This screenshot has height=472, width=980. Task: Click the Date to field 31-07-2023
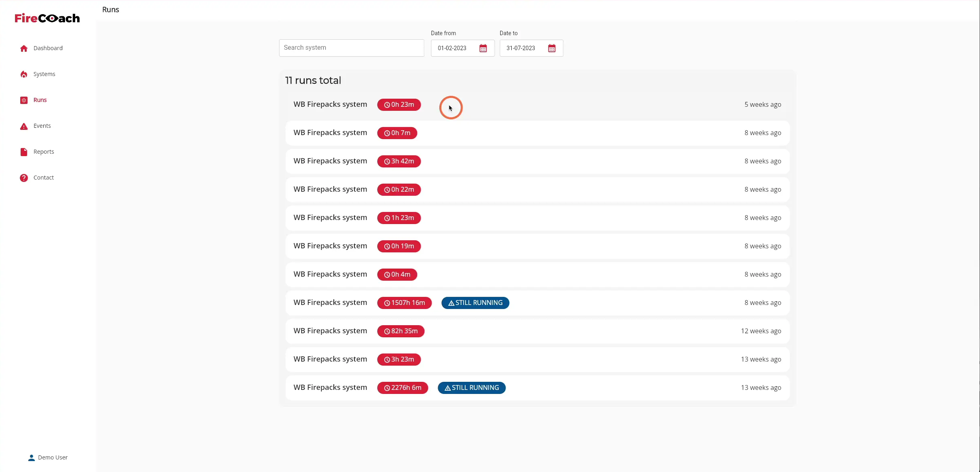coord(531,48)
